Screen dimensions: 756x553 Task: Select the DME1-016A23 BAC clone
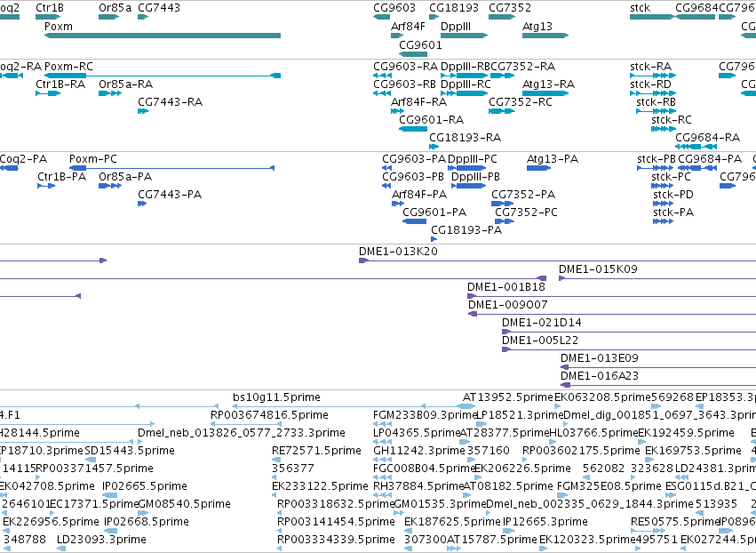[658, 385]
